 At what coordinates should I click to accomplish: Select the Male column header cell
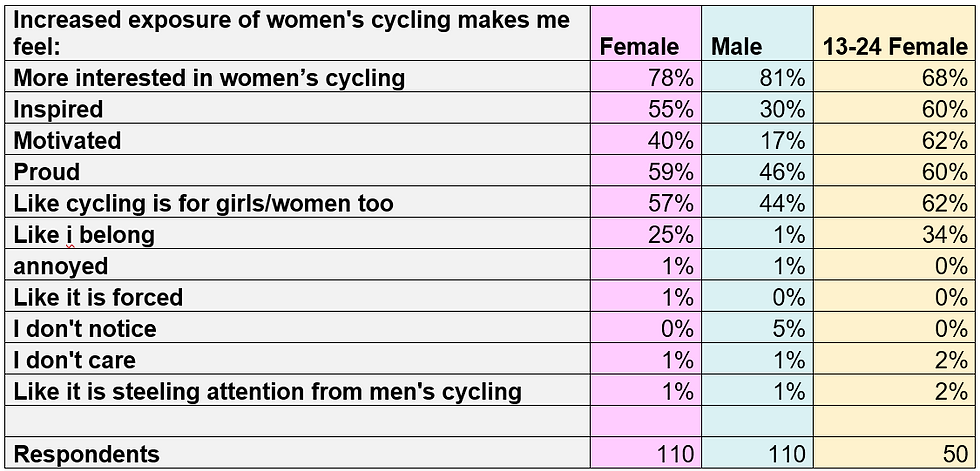click(757, 33)
